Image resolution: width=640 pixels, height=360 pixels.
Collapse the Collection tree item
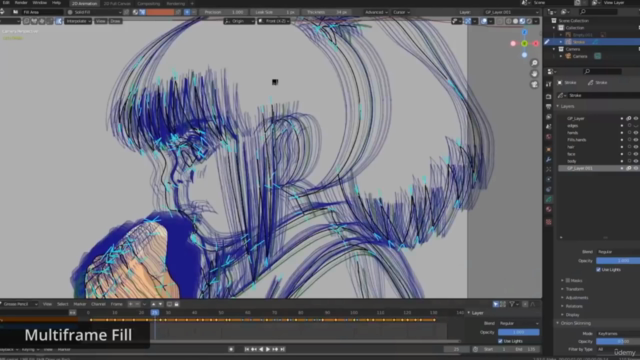(554, 28)
